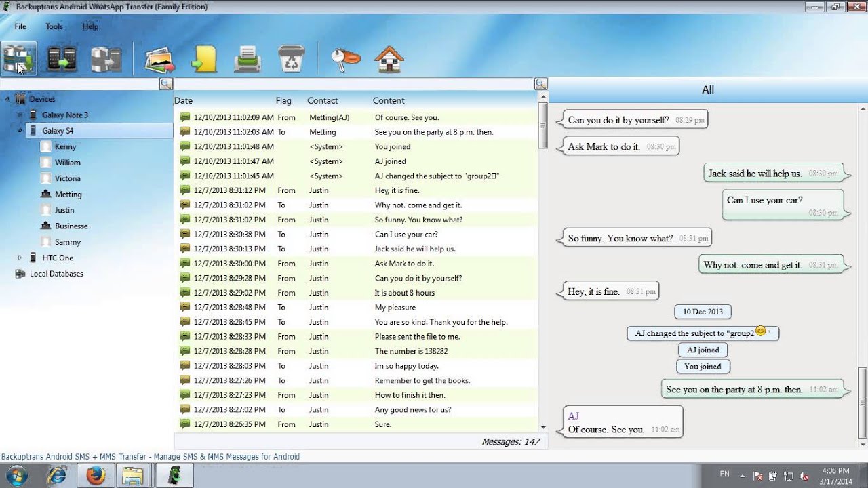868x488 pixels.
Task: Open the File menu
Action: 20,26
